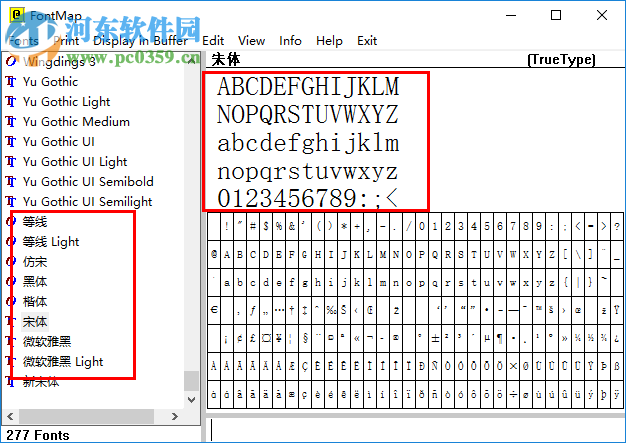Click the section sign § character cell
This screenshot has height=443, width=626.
(x=305, y=338)
